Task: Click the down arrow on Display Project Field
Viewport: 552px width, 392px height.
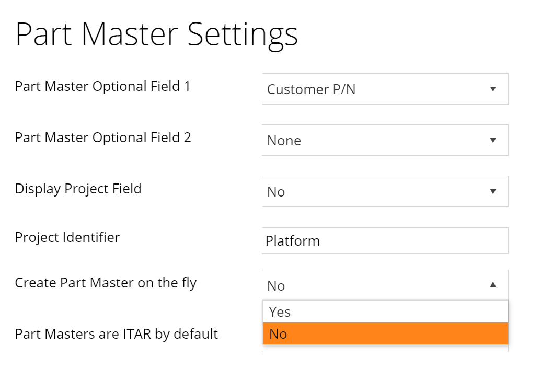Action: click(x=493, y=191)
